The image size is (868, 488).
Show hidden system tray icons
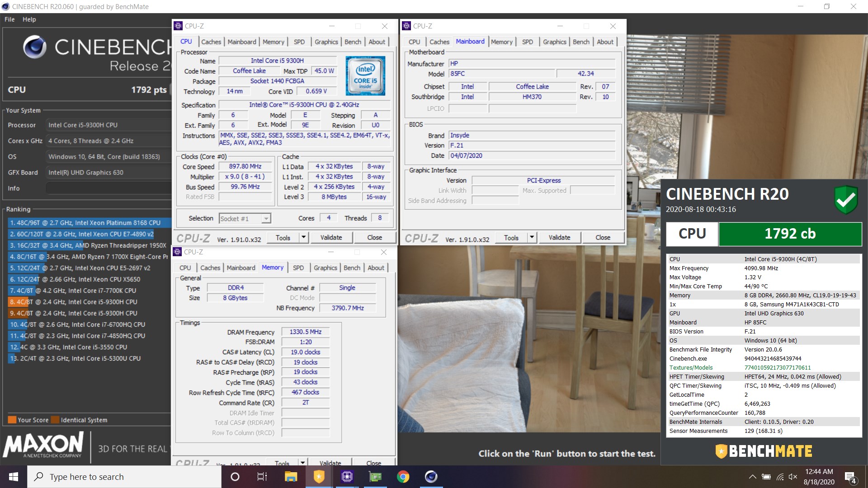752,477
